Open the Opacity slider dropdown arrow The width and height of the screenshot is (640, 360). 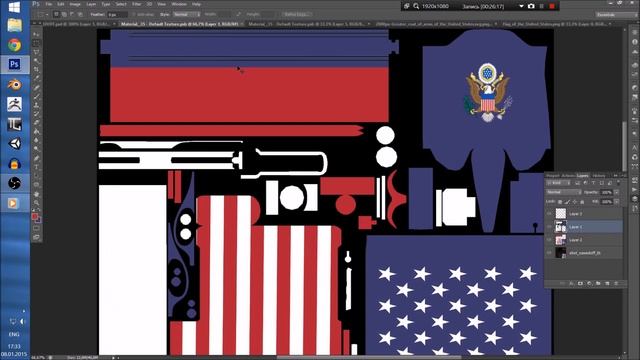click(616, 192)
